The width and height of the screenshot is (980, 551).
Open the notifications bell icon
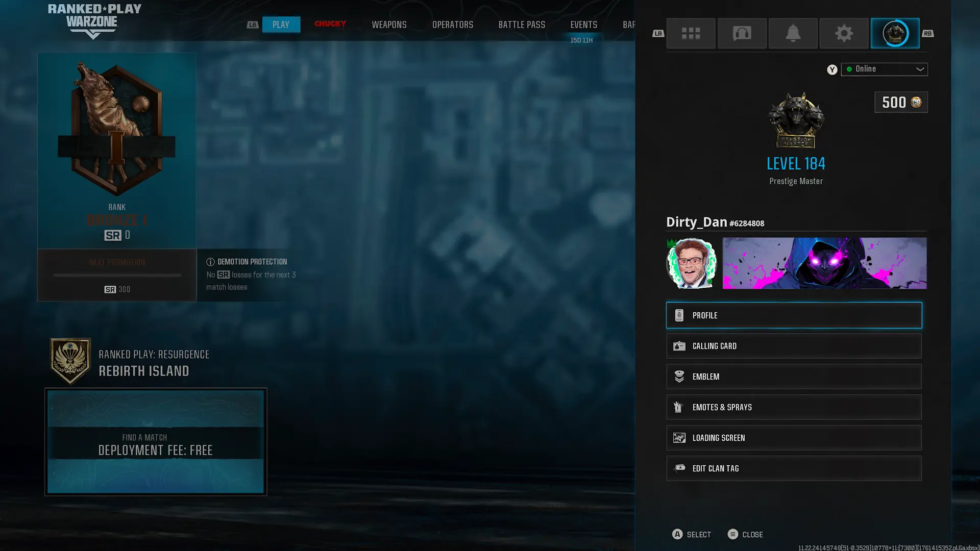[793, 34]
